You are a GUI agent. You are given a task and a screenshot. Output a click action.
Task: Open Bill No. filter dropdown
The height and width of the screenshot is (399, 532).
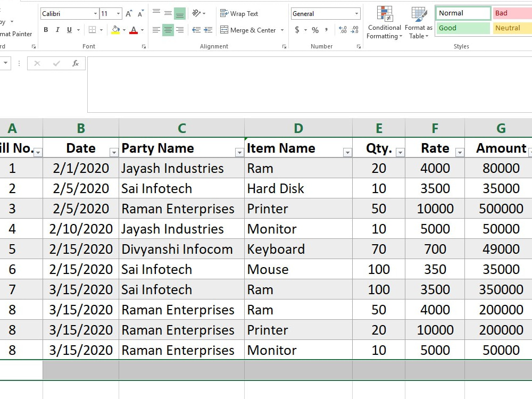click(38, 153)
